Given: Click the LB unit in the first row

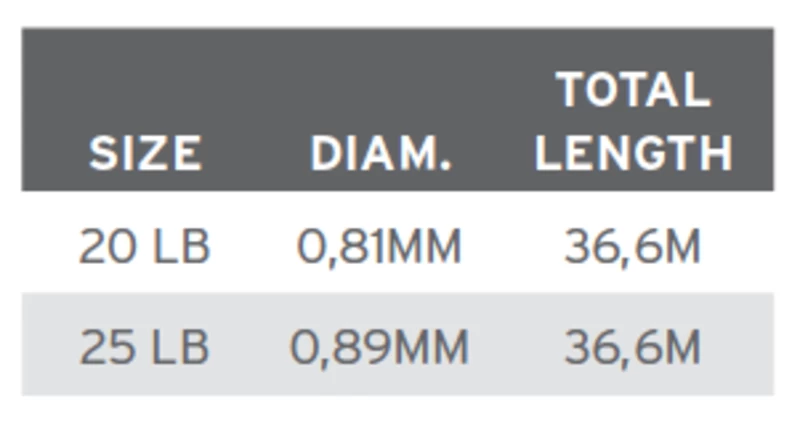Looking at the screenshot, I should [x=180, y=246].
